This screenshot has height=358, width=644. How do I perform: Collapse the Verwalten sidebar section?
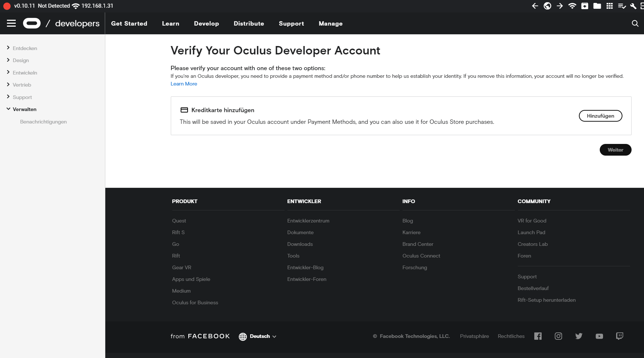(x=22, y=109)
